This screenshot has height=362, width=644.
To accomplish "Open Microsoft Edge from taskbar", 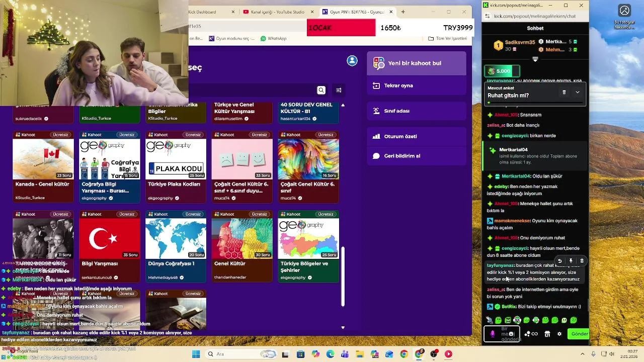I will coord(330,354).
